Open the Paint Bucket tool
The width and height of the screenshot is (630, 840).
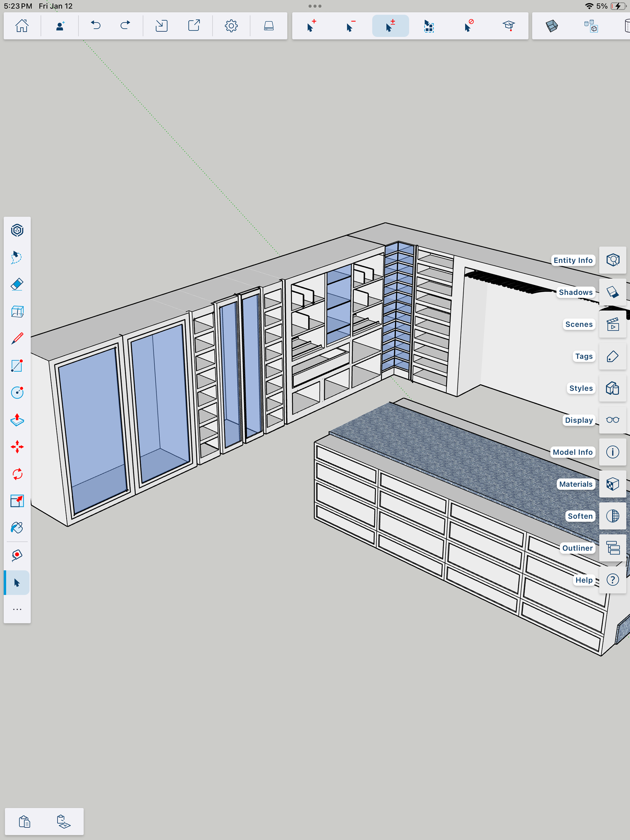coord(17,528)
